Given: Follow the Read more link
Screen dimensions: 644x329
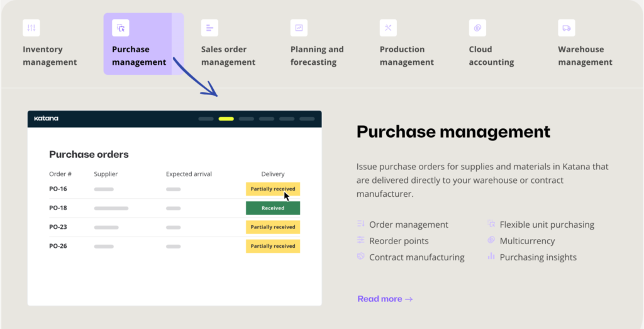Looking at the screenshot, I should click(x=385, y=299).
